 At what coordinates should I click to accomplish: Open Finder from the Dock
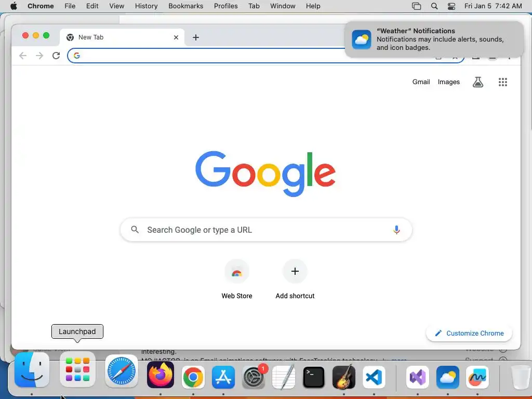[32, 370]
